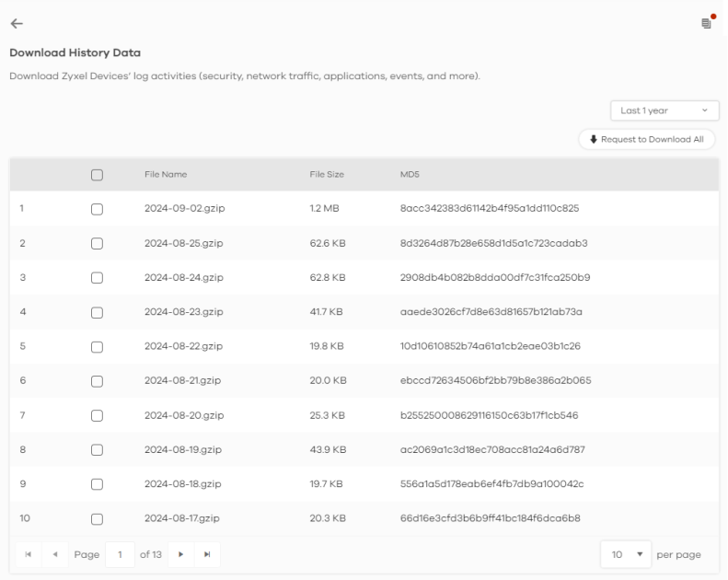Open the notifications log icon
Screen dimensions: 728x580
tap(706, 23)
